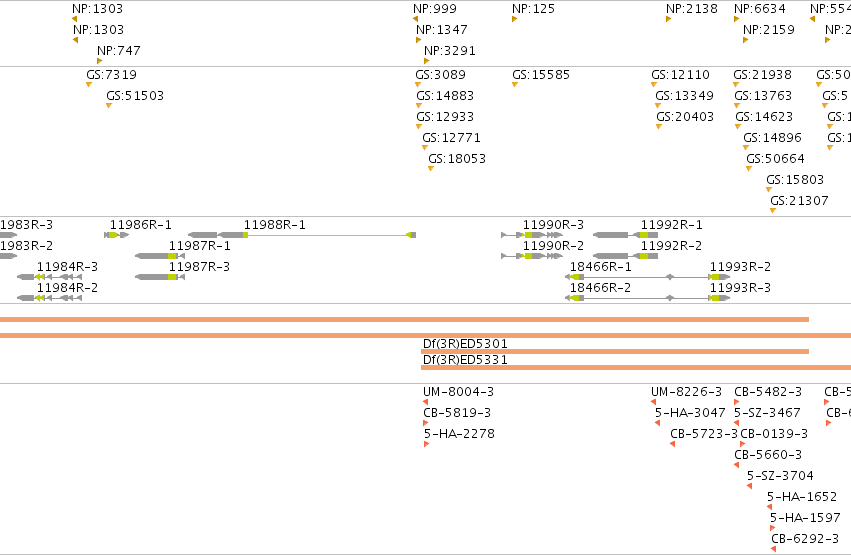Select the GS:18053 insertion triangle
This screenshot has width=851, height=555.
click(x=431, y=169)
